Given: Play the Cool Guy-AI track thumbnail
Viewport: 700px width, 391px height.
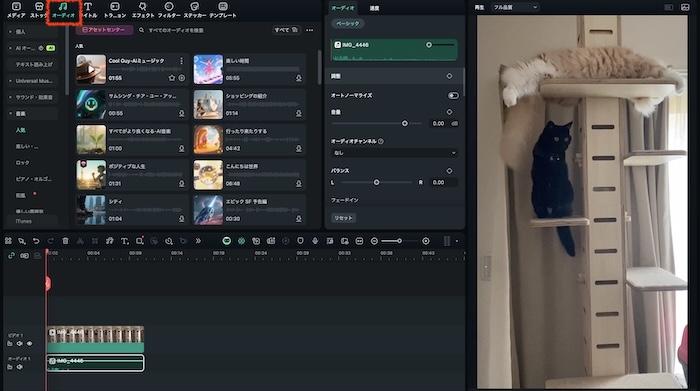Looking at the screenshot, I should point(91,69).
